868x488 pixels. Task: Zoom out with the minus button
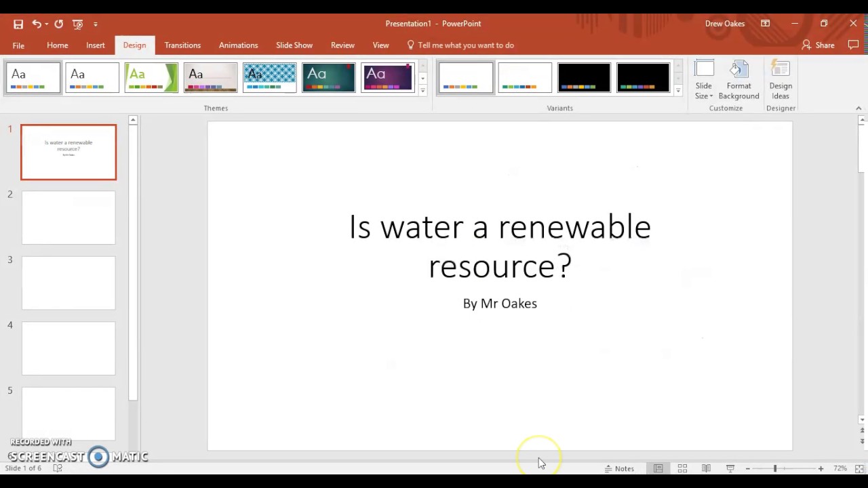[x=747, y=468]
